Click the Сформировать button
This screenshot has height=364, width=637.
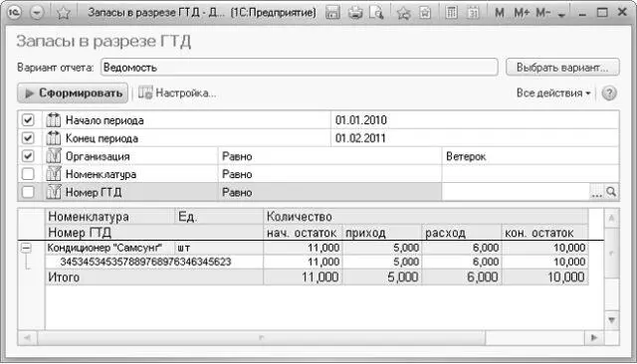tap(73, 92)
